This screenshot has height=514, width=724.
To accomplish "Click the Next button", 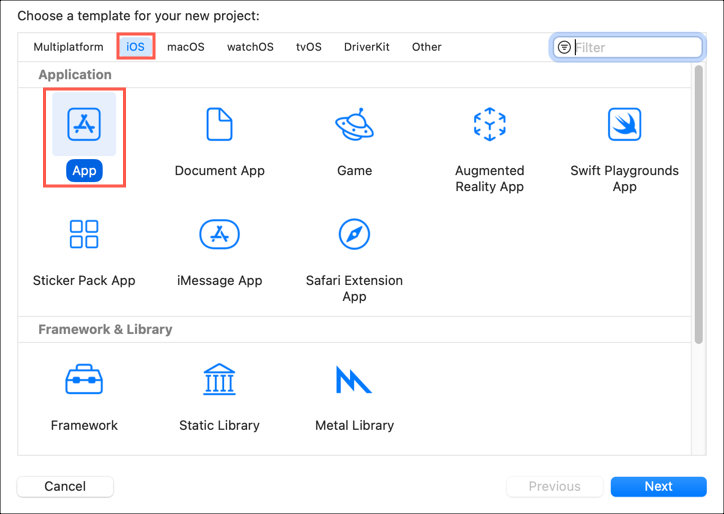I will (658, 486).
